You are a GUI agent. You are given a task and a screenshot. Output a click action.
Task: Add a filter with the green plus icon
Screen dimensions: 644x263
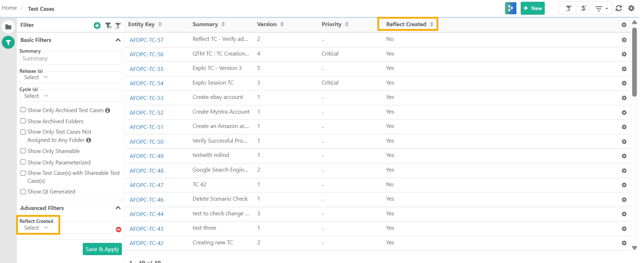coord(97,25)
